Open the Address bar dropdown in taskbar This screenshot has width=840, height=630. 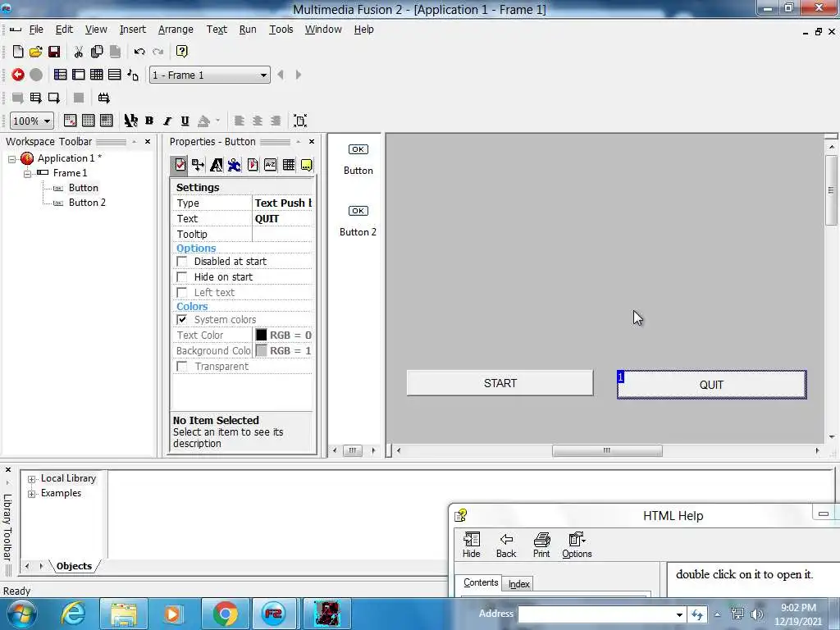pos(678,614)
